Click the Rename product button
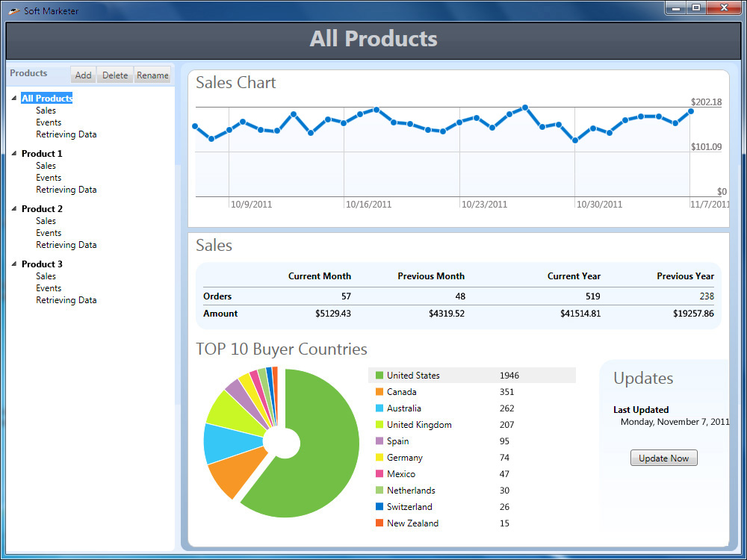The width and height of the screenshot is (747, 560). click(152, 75)
